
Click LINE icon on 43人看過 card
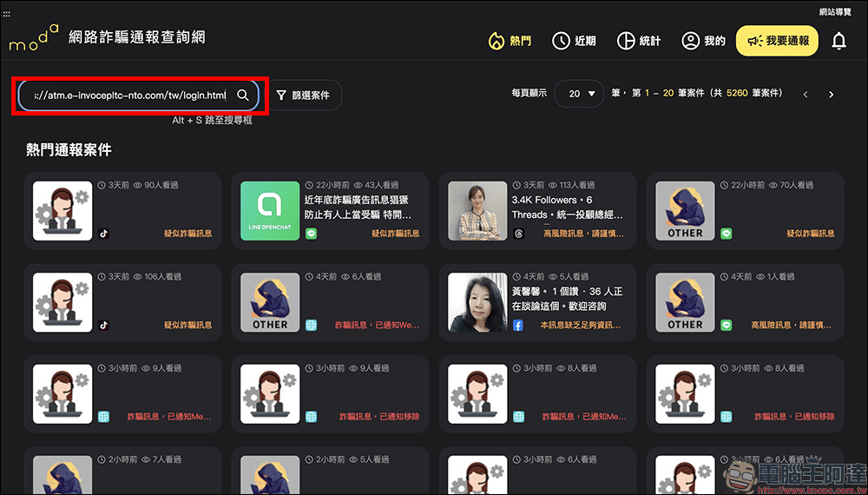(311, 234)
